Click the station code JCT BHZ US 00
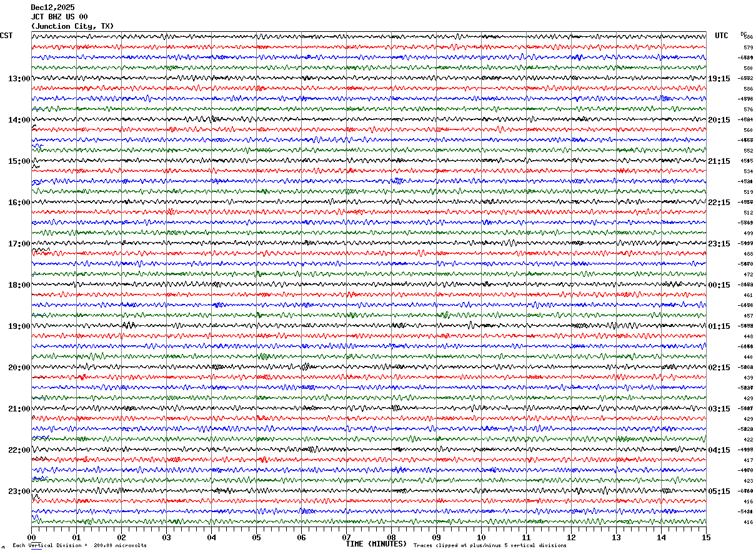Image resolution: width=756 pixels, height=554 pixels. pyautogui.click(x=59, y=17)
